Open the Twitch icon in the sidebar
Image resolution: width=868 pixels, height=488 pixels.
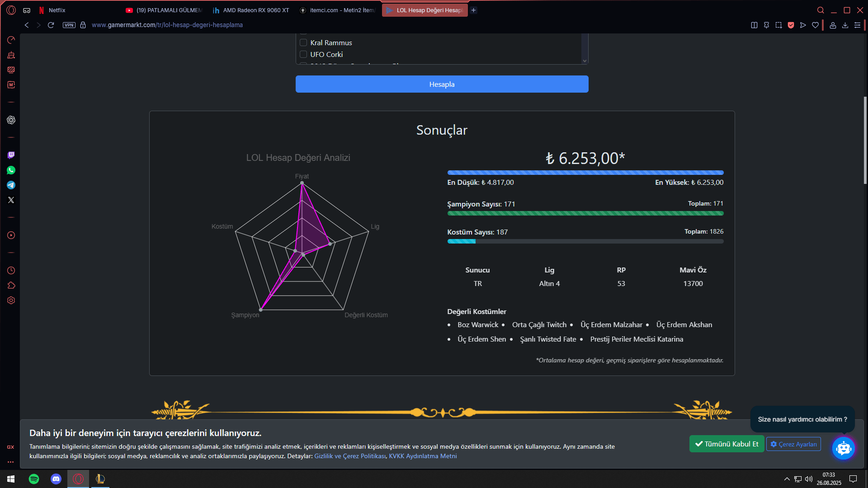pyautogui.click(x=11, y=155)
